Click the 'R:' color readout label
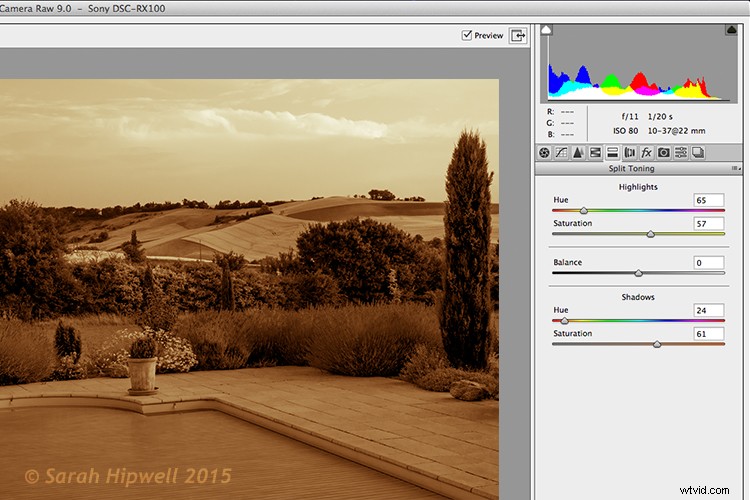The width and height of the screenshot is (750, 500). 551,111
